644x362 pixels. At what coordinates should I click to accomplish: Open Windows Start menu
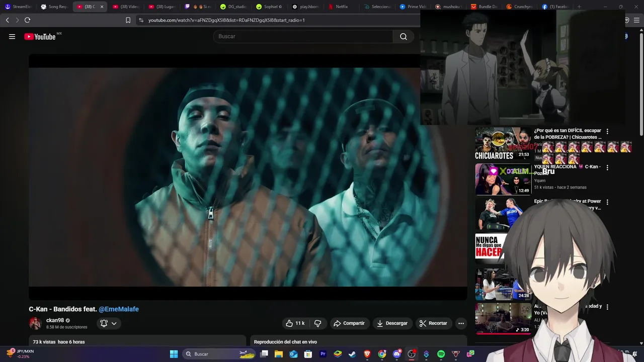174,354
